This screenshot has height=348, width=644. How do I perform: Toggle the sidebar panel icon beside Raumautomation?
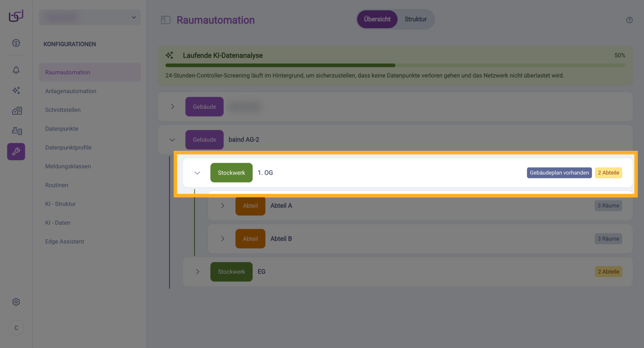(x=166, y=20)
